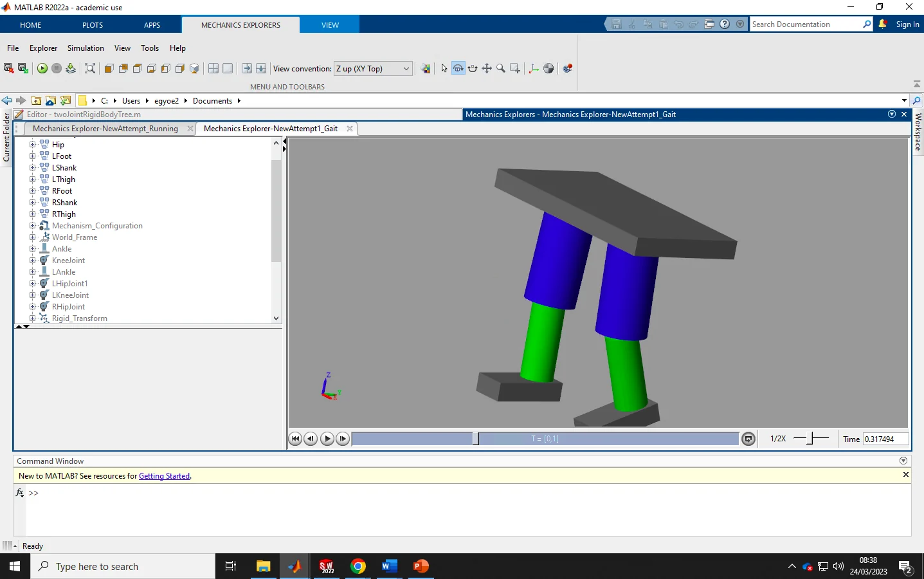Toggle the frames display axis icon
The width and height of the screenshot is (924, 579).
click(x=534, y=68)
